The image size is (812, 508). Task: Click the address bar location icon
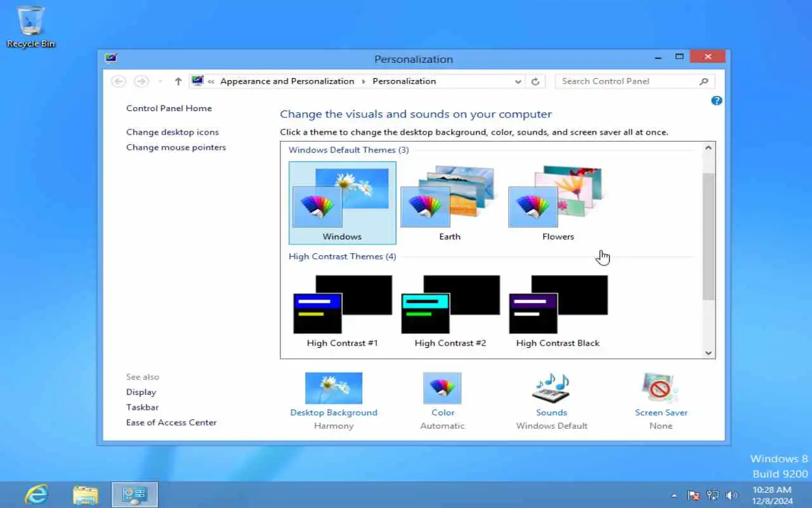(x=197, y=81)
